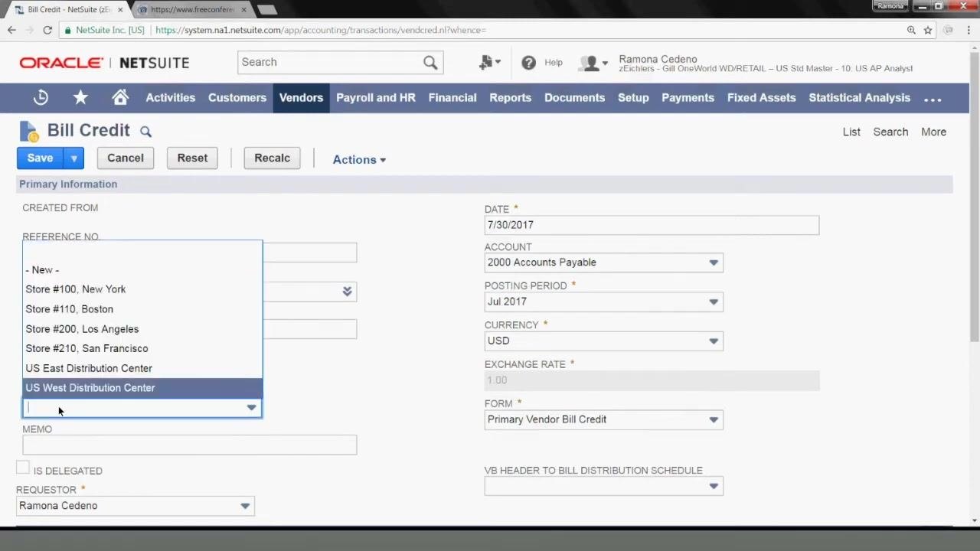Open the List link
This screenshot has height=551, width=980.
pos(851,132)
